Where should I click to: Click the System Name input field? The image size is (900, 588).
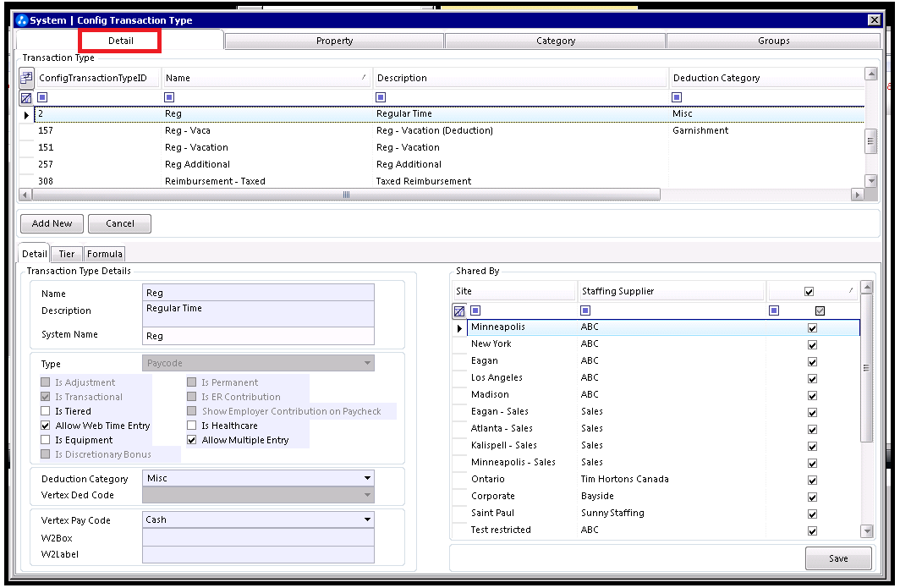click(258, 336)
